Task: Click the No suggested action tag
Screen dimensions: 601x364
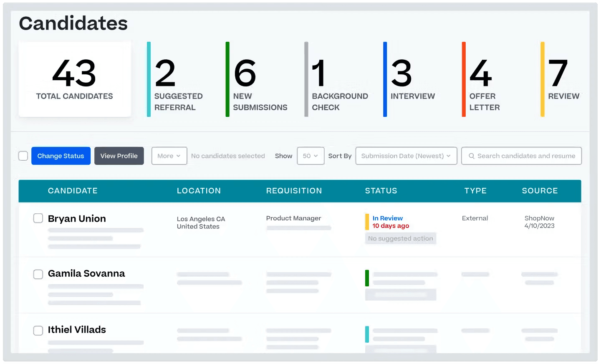Action: 401,238
